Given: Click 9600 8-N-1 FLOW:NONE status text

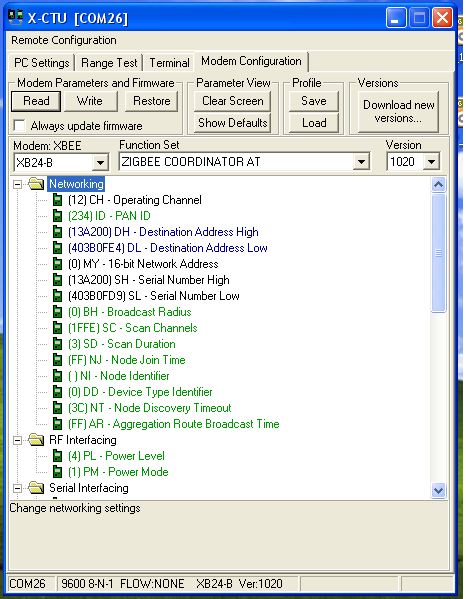Looking at the screenshot, I should pyautogui.click(x=123, y=584).
